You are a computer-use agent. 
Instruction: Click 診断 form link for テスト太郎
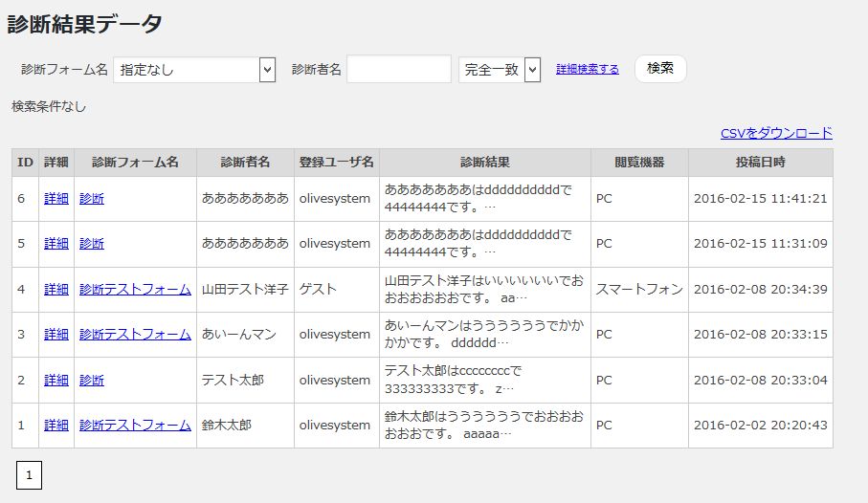coord(92,380)
